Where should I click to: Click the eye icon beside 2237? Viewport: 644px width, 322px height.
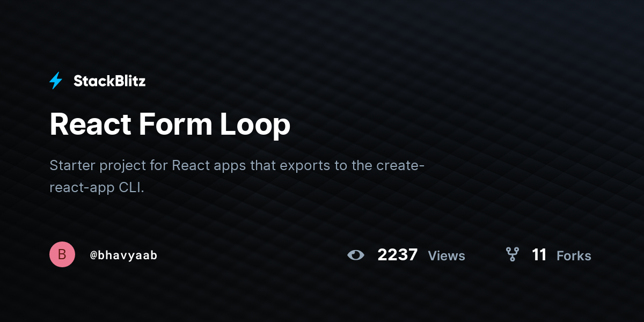(x=355, y=255)
